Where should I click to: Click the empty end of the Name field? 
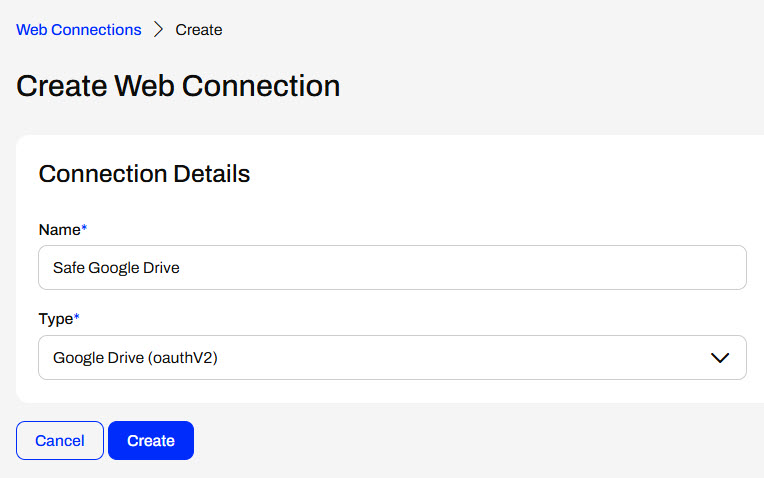(x=600, y=268)
